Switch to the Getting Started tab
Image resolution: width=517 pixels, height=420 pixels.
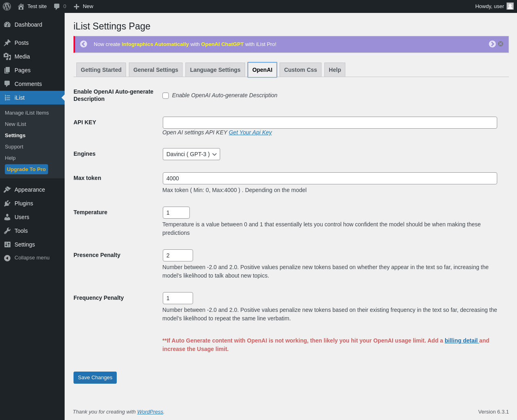click(101, 70)
